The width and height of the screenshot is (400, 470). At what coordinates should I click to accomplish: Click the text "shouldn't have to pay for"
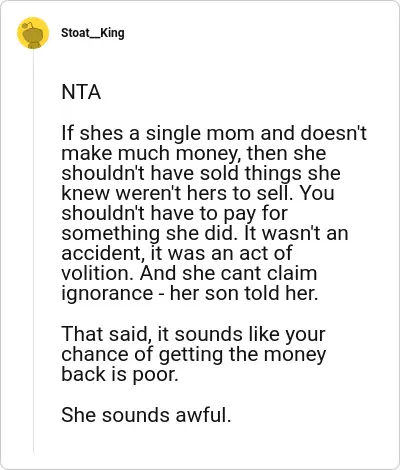(174, 213)
